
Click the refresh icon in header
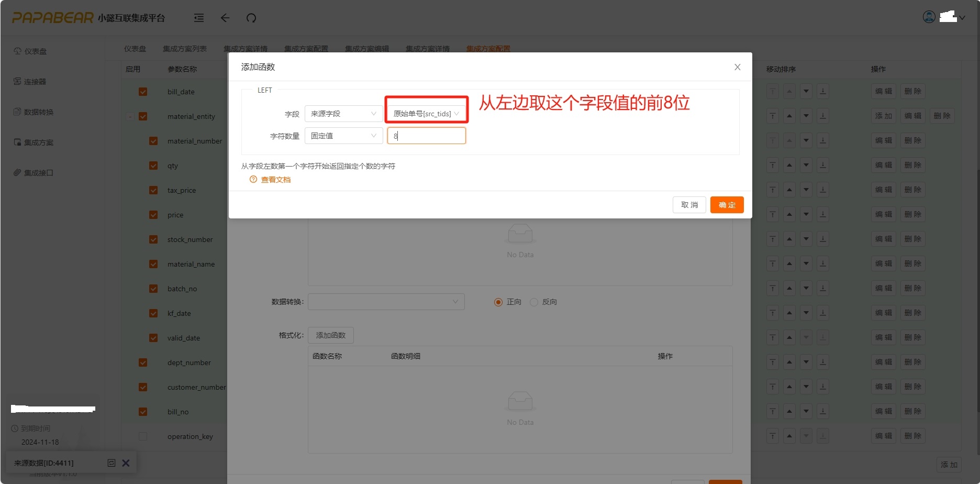click(251, 18)
